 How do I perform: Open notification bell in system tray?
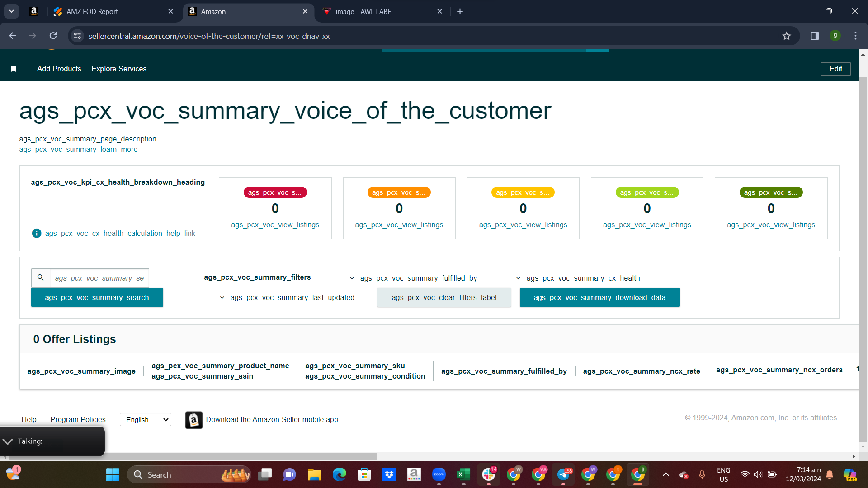click(830, 474)
